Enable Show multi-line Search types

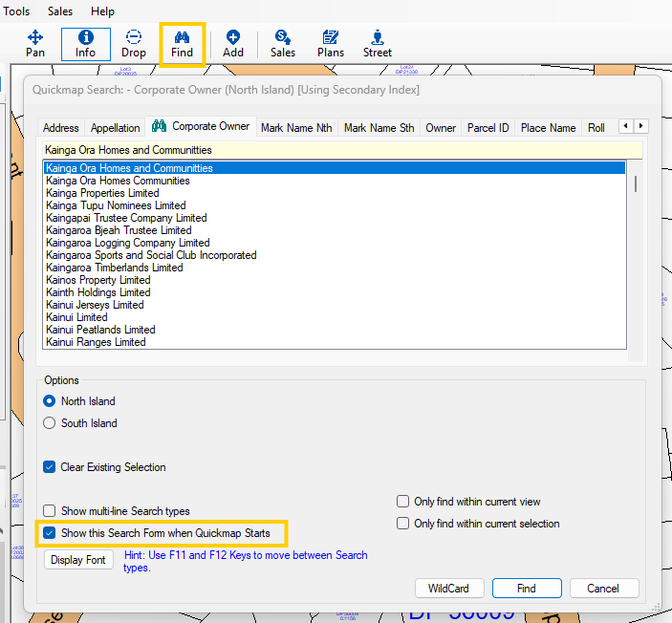tap(50, 511)
